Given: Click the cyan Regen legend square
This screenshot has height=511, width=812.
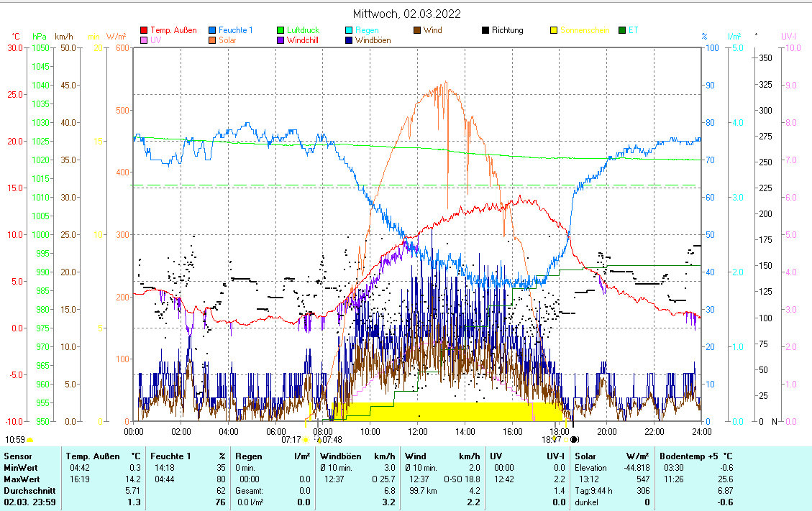Looking at the screenshot, I should [349, 30].
